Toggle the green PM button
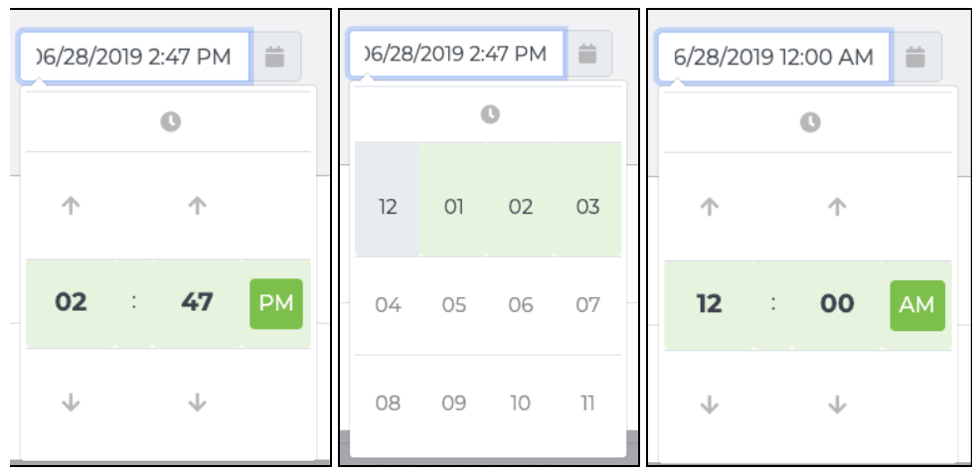Screen dimensions: 980x473 (276, 304)
